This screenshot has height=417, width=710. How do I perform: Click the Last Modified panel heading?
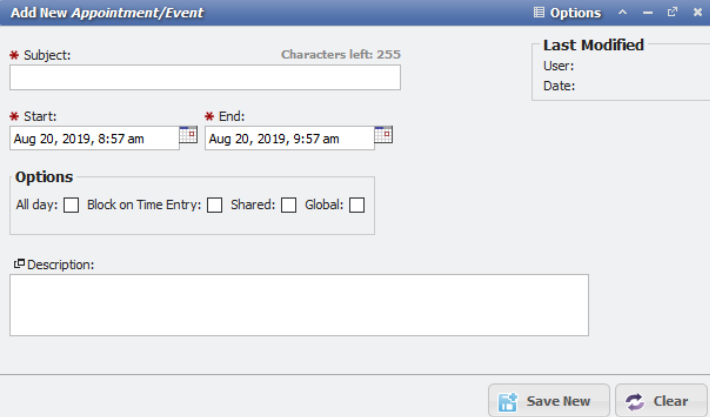(x=593, y=45)
